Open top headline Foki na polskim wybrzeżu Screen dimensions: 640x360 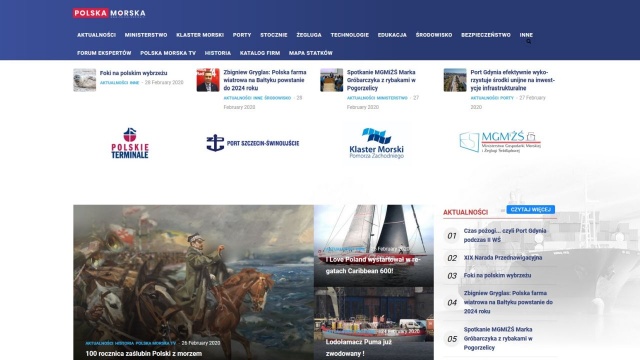pyautogui.click(x=133, y=73)
